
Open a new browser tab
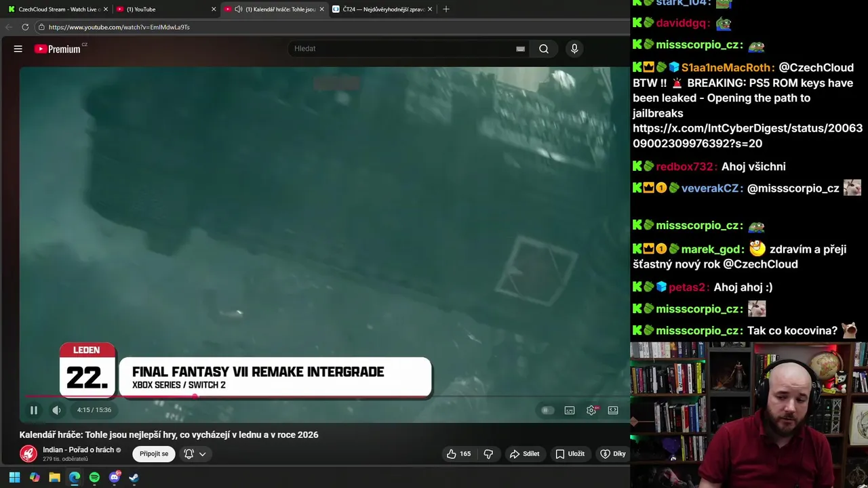[x=446, y=9]
